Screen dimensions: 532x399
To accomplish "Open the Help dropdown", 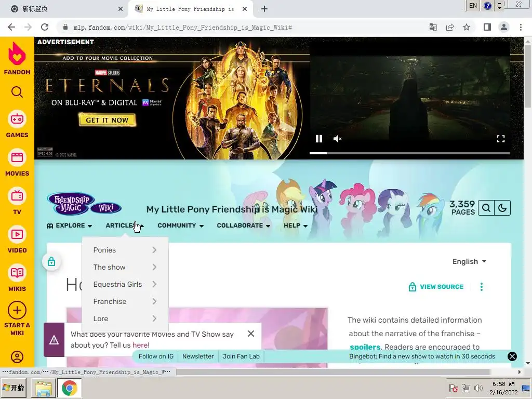I will coord(296,225).
